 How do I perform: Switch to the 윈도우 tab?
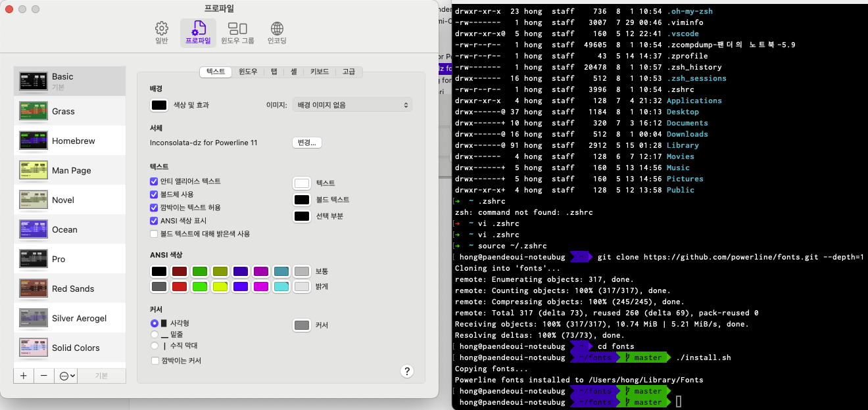pyautogui.click(x=248, y=72)
